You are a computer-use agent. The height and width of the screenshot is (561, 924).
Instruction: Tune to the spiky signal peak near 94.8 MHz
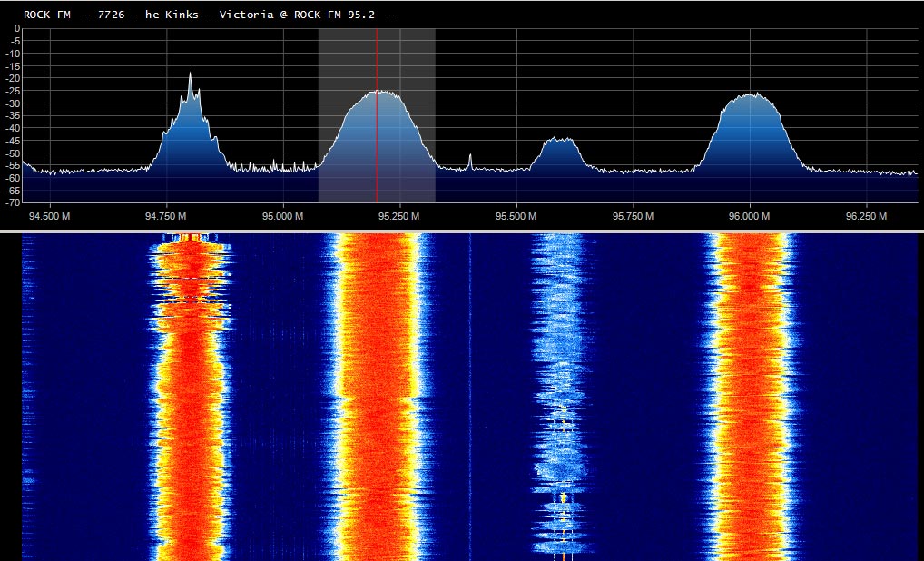click(190, 121)
